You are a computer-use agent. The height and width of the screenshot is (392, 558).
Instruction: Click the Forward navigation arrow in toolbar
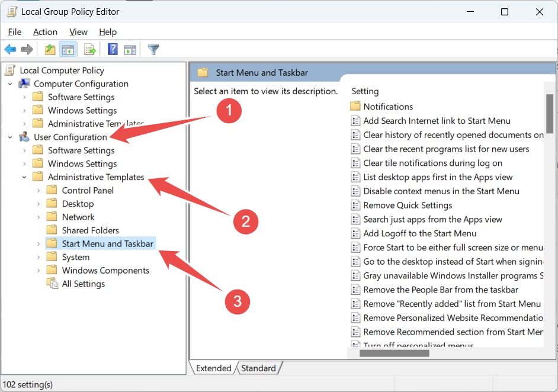(27, 49)
